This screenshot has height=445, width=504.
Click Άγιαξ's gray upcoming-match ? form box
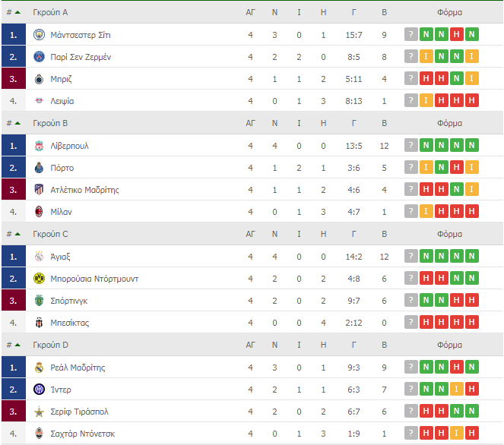(x=411, y=257)
